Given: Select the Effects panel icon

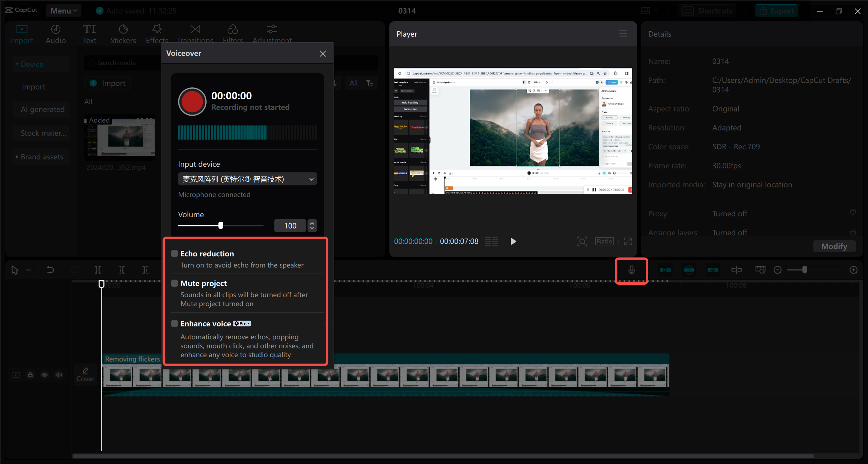Looking at the screenshot, I should tap(156, 33).
